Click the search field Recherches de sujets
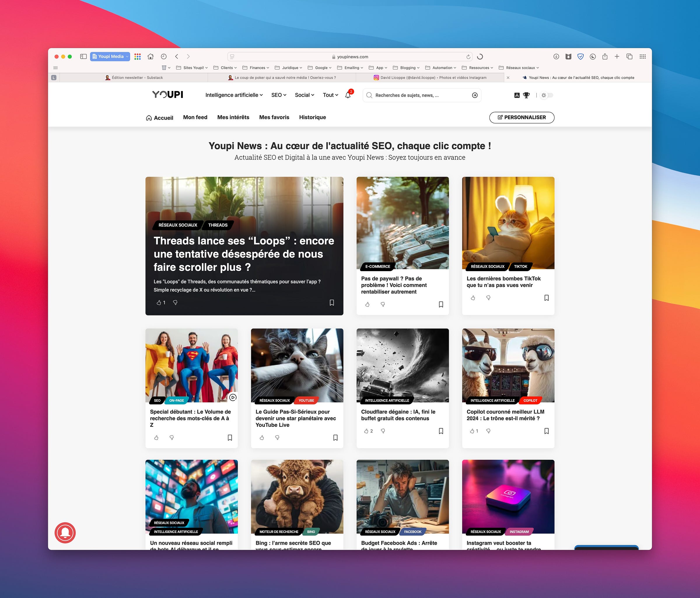Screen dimensions: 700x598 click(x=422, y=95)
